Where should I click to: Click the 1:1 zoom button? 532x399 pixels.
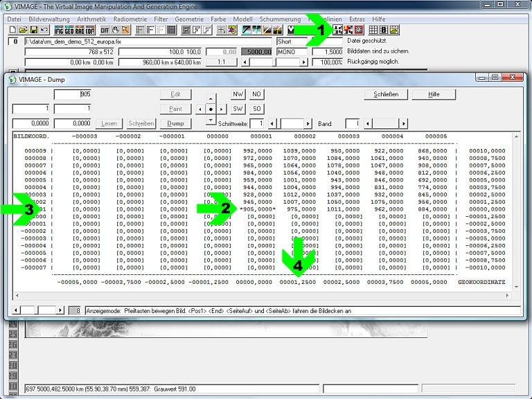[220, 62]
